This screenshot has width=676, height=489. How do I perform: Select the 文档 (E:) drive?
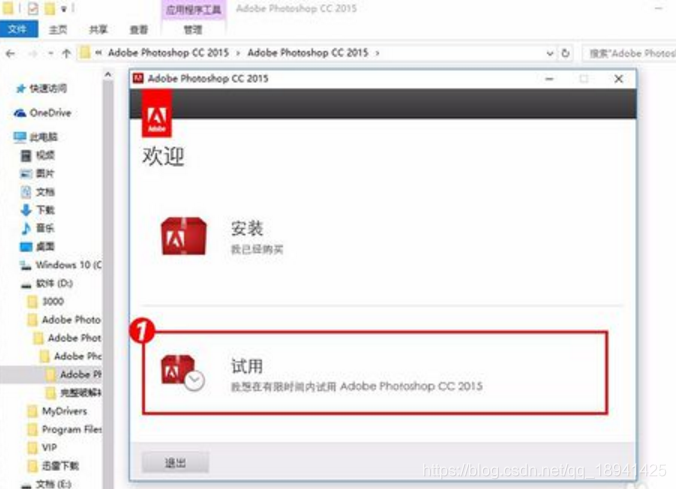coord(46,484)
